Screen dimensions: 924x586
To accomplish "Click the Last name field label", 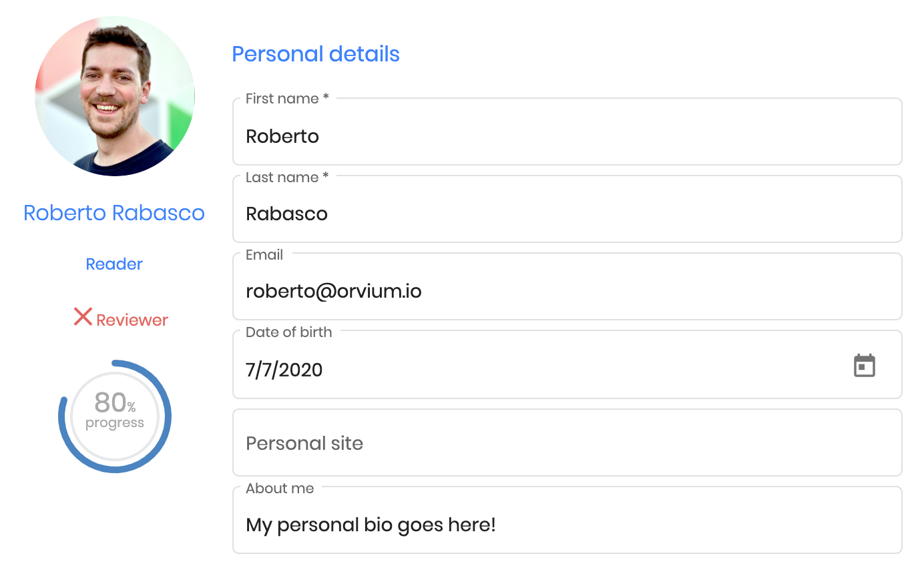I will click(x=287, y=178).
